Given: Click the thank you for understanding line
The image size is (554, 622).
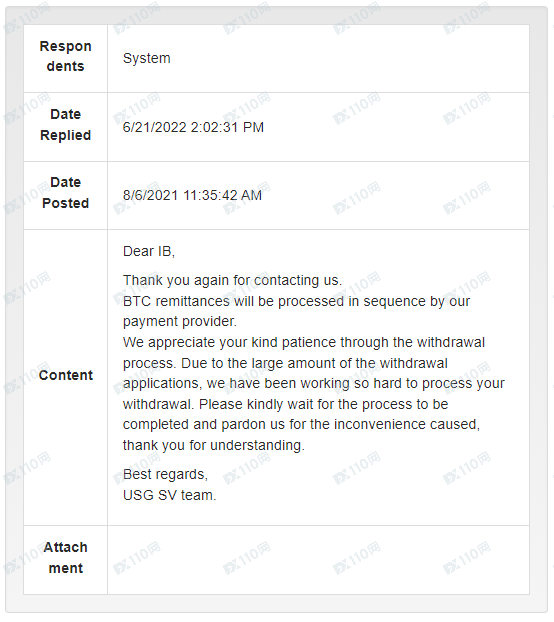Looking at the screenshot, I should tap(214, 445).
